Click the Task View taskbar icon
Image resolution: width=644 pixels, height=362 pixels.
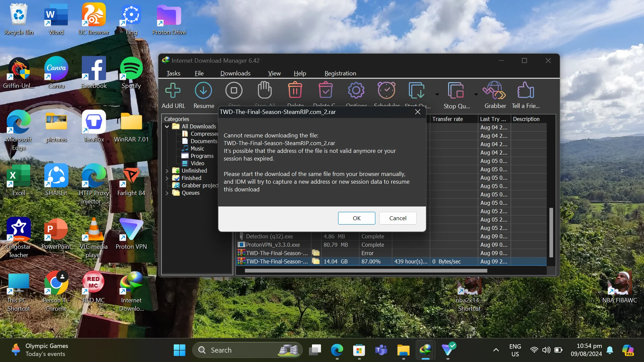315,350
